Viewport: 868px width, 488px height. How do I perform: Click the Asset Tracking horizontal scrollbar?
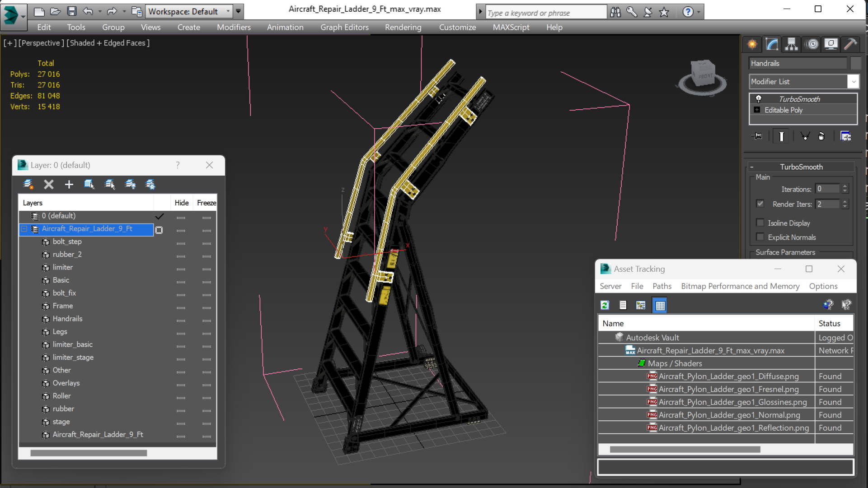685,449
